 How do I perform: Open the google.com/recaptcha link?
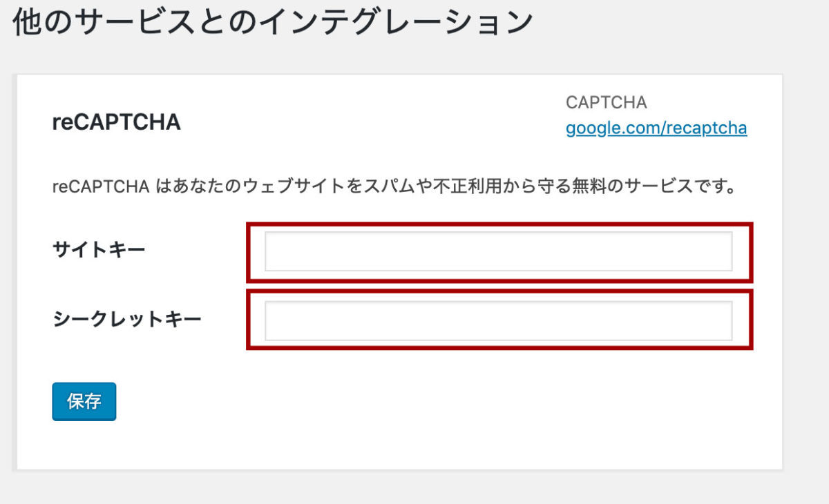coord(656,128)
